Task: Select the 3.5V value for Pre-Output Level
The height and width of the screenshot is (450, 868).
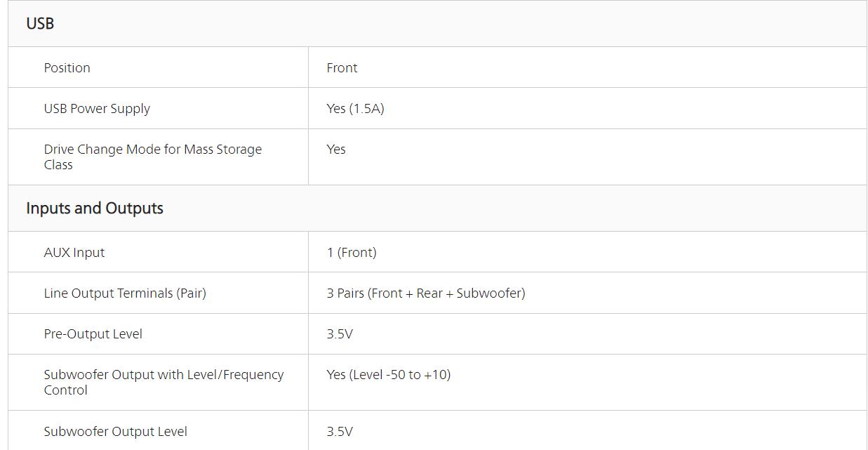Action: coord(340,334)
